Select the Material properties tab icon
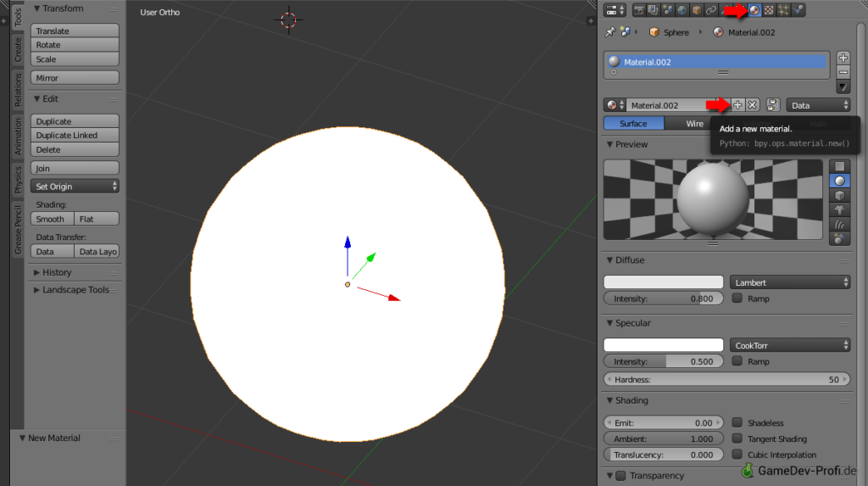The image size is (868, 486). (754, 10)
